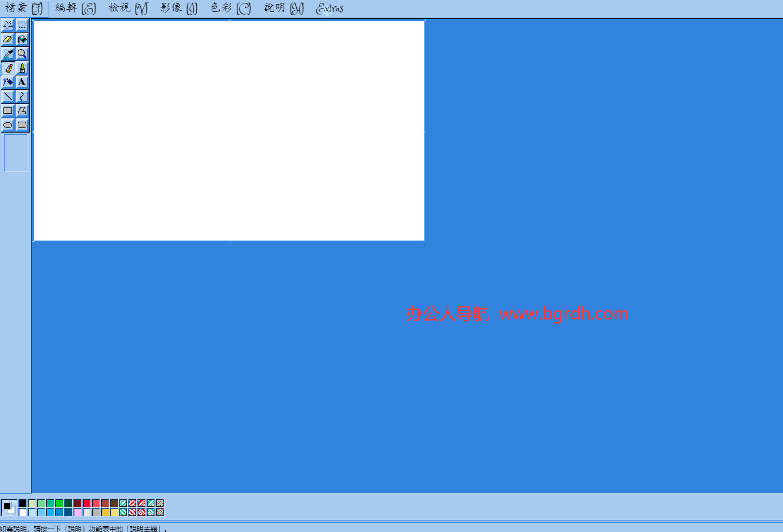The height and width of the screenshot is (532, 783).
Task: Open the 檔案 (F) menu
Action: (24, 9)
